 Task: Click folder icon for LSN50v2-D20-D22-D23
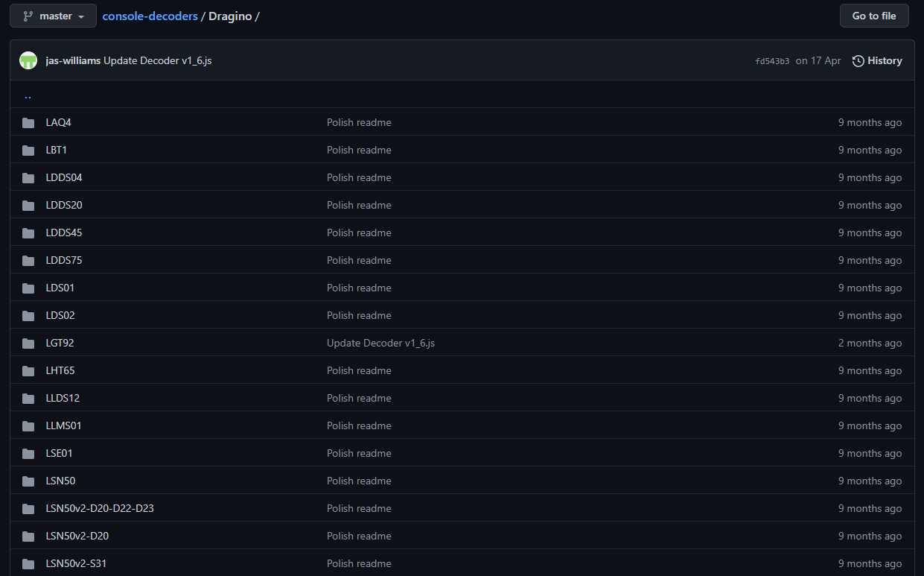[28, 509]
